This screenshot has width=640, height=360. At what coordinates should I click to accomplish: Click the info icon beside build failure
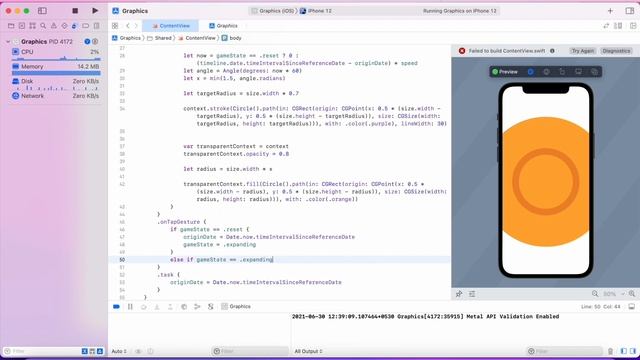[x=552, y=51]
